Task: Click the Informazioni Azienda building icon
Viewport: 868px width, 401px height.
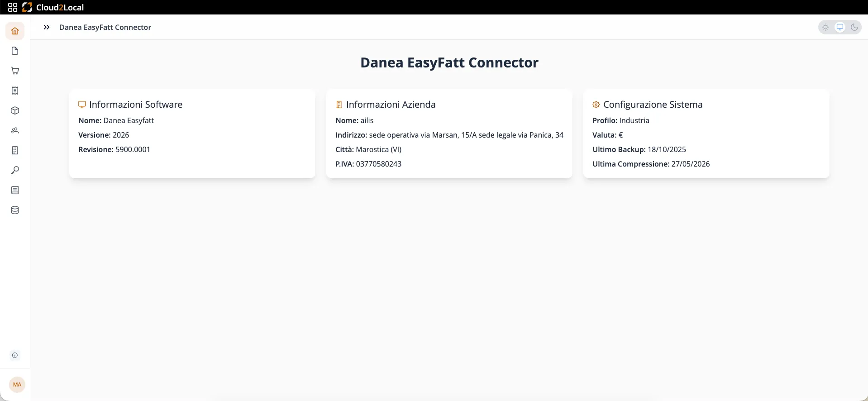Action: (x=339, y=105)
